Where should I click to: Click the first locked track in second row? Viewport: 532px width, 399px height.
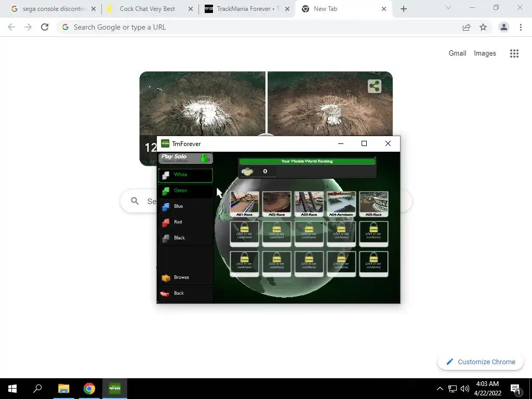[x=244, y=233]
